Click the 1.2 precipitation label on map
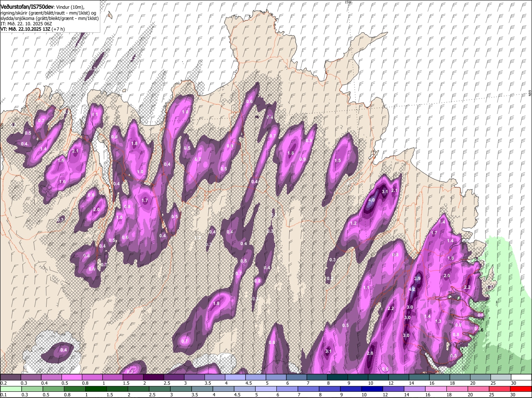Image resolution: width=532 pixels, height=398 pixels. 354,223
